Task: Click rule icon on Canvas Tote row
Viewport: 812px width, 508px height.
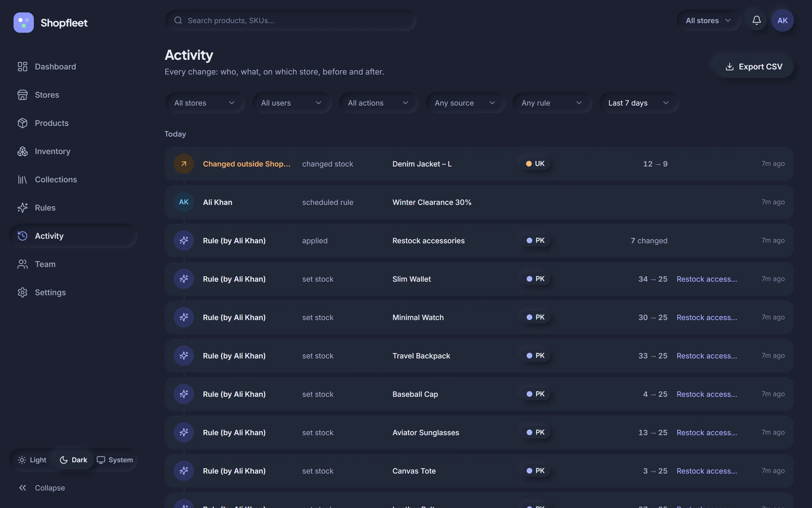Action: (184, 470)
